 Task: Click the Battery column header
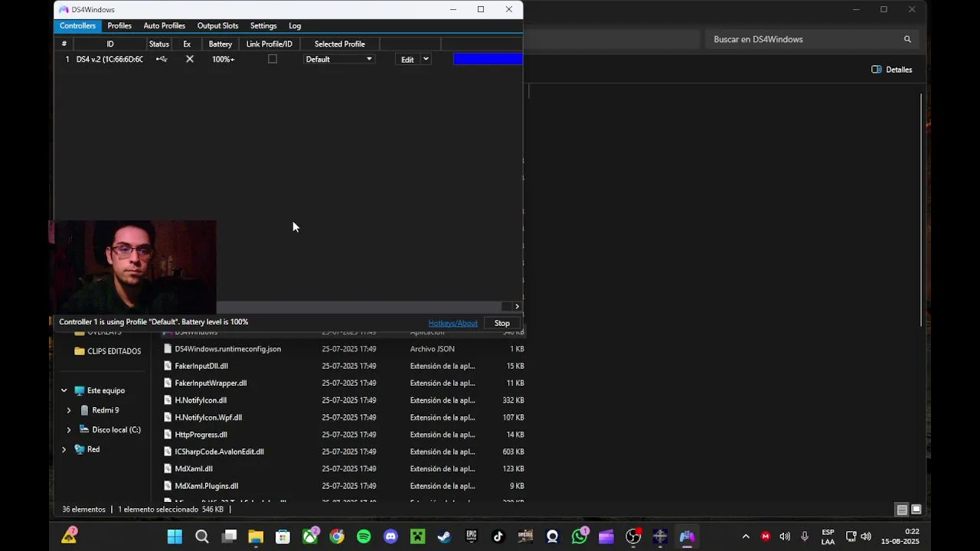tap(220, 44)
